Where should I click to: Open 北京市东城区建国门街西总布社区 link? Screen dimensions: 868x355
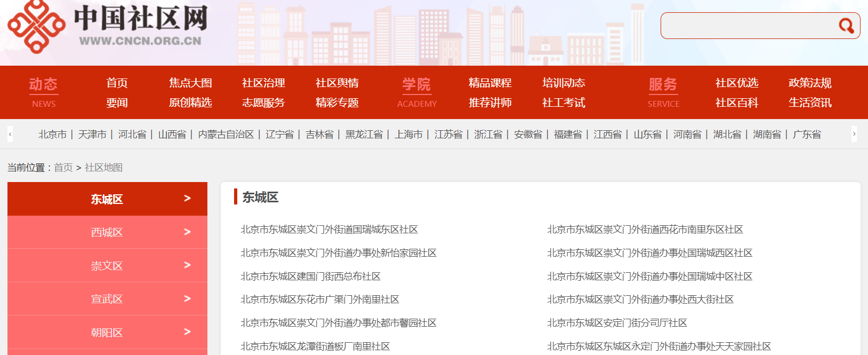311,277
